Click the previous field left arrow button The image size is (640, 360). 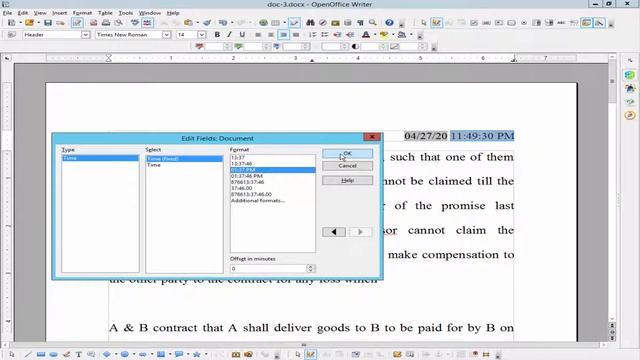334,232
